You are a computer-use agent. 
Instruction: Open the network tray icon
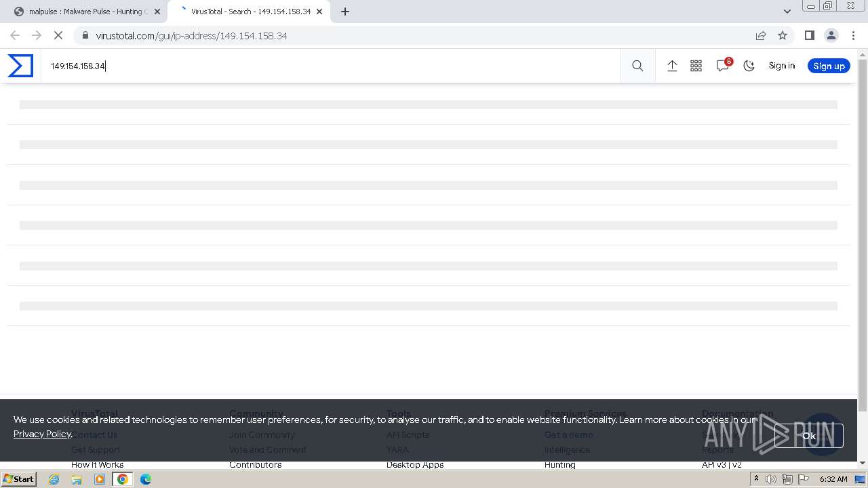pos(787,479)
